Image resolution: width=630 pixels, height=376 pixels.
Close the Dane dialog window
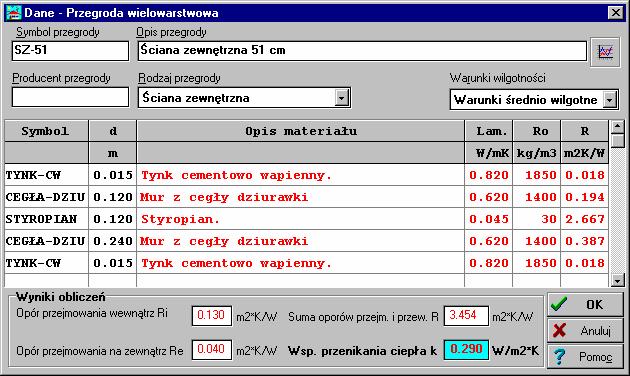pyautogui.click(x=616, y=13)
